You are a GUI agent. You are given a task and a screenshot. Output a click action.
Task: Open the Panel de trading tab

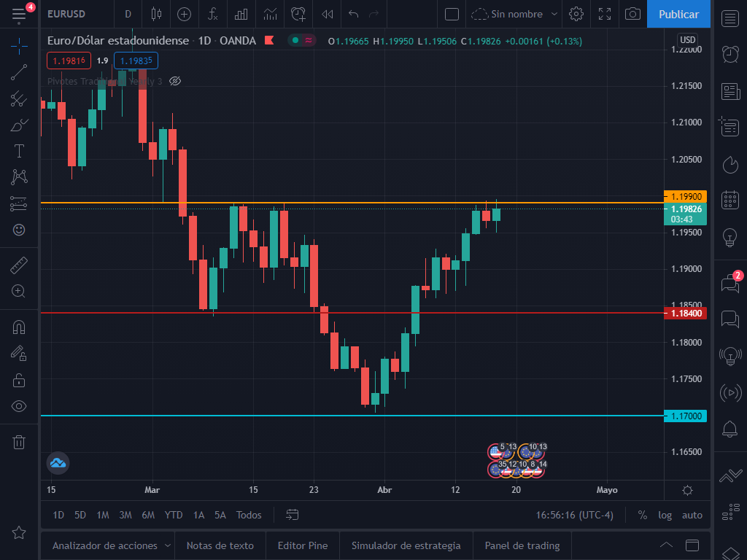tap(522, 545)
